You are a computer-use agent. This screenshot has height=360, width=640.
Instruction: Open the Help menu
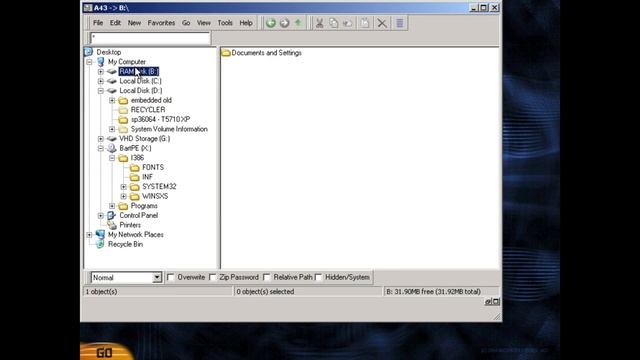coord(246,23)
